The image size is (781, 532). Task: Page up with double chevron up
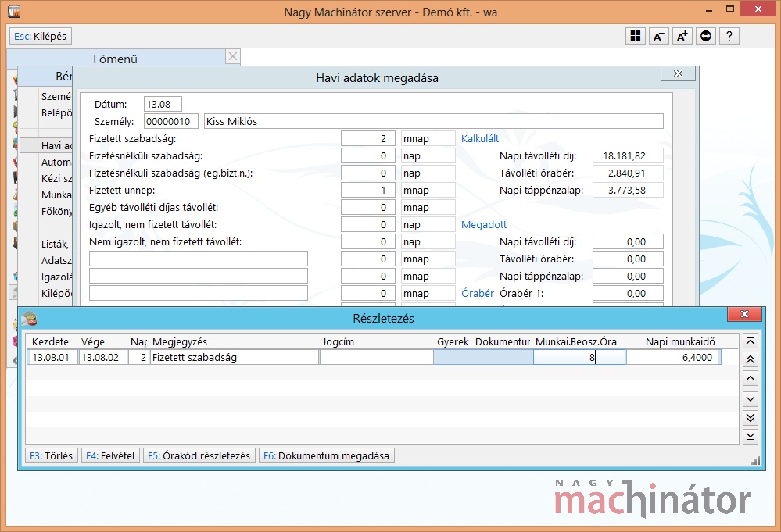(751, 359)
